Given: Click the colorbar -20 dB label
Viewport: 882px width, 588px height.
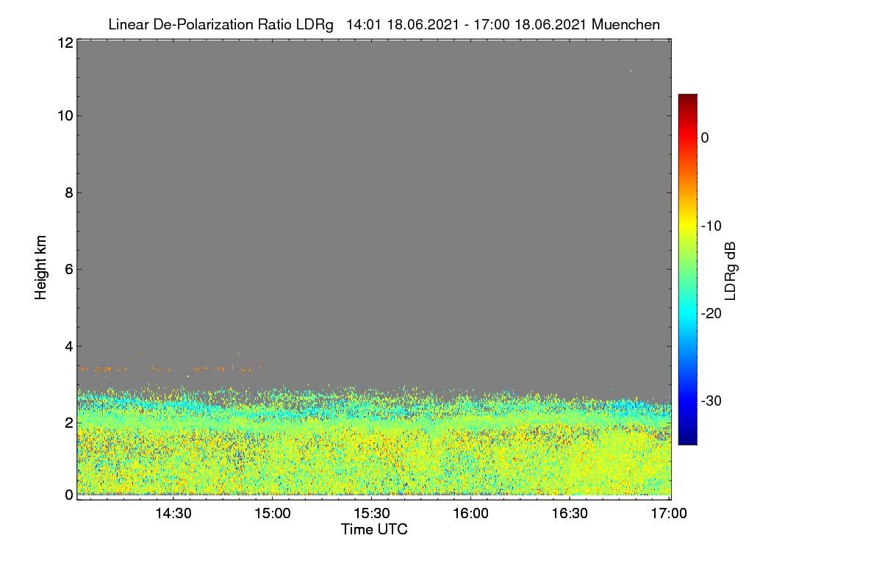Looking at the screenshot, I should tap(713, 313).
